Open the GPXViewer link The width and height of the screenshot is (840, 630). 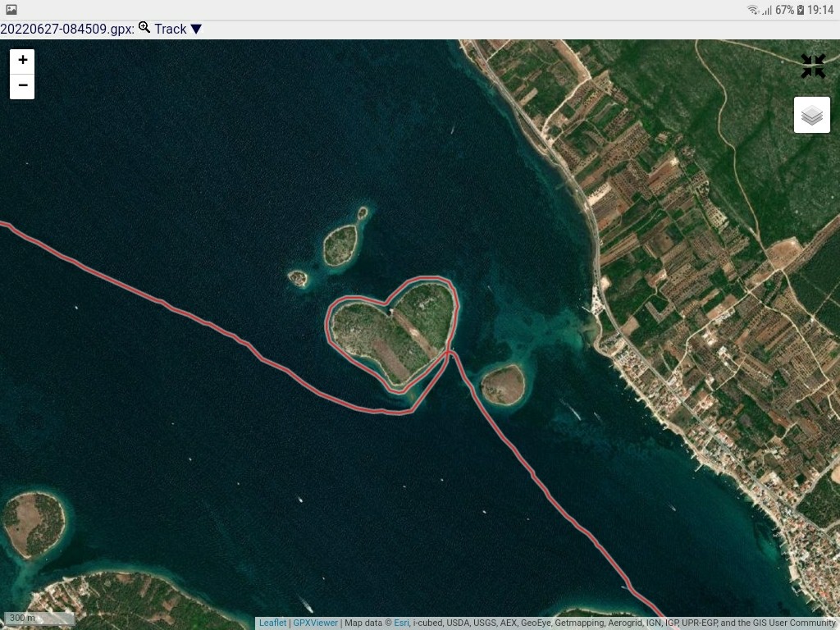pyautogui.click(x=315, y=623)
